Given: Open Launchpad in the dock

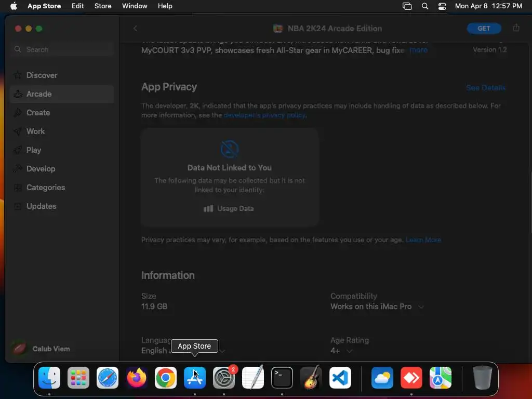Looking at the screenshot, I should coord(78,377).
